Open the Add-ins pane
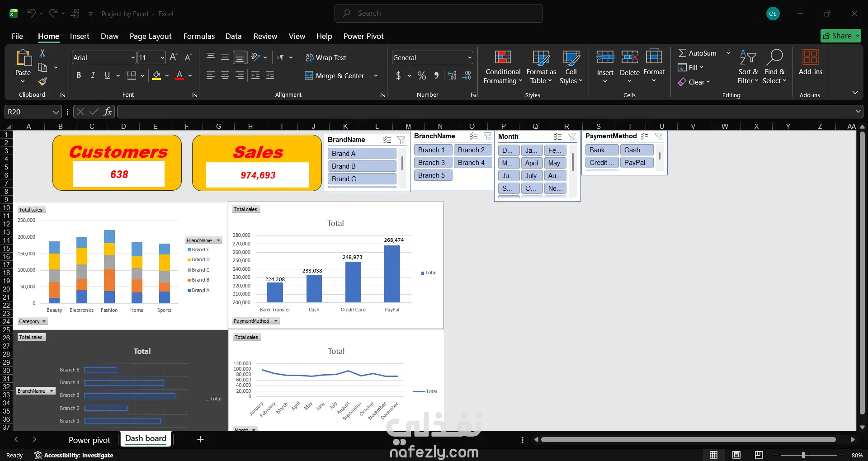Image resolution: width=868 pixels, height=461 pixels. [810, 62]
